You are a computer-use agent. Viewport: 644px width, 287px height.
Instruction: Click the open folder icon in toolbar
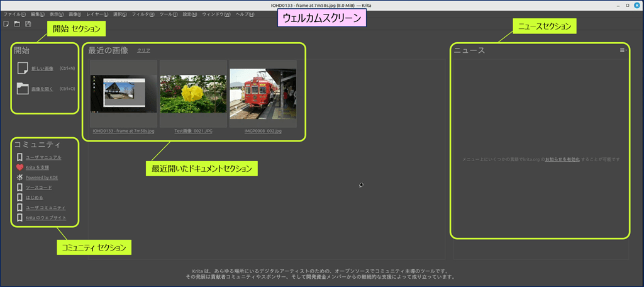[x=17, y=24]
